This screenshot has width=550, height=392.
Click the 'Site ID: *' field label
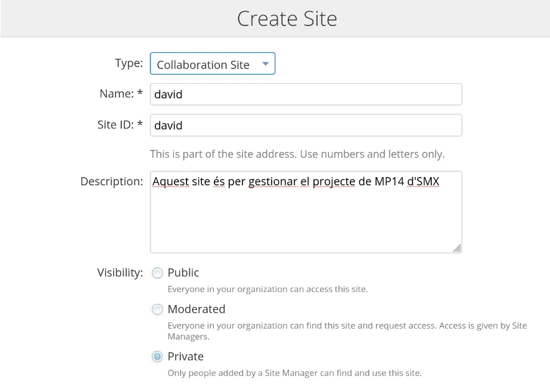click(120, 124)
